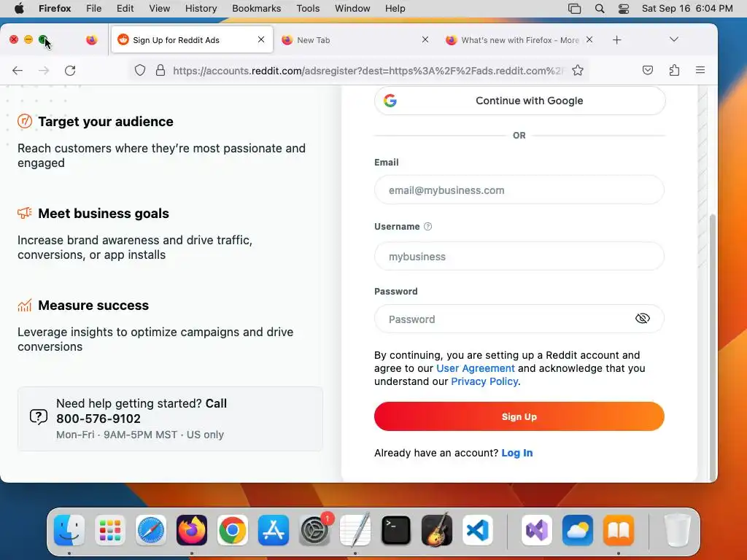Focus the Password input field
Screen dimensions: 747x560
tap(519, 319)
